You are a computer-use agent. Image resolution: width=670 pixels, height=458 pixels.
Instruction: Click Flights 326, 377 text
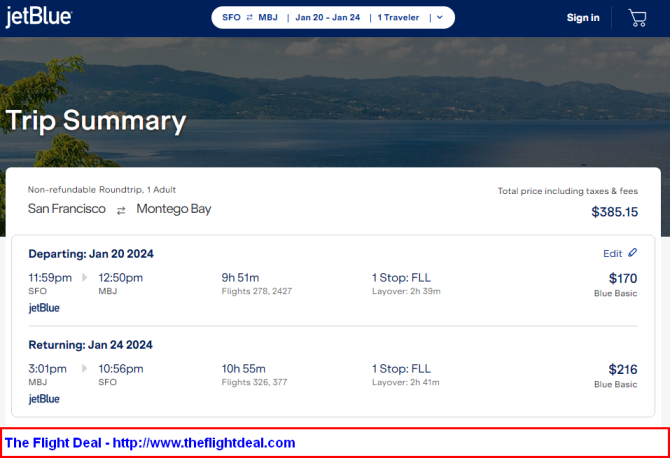(254, 382)
